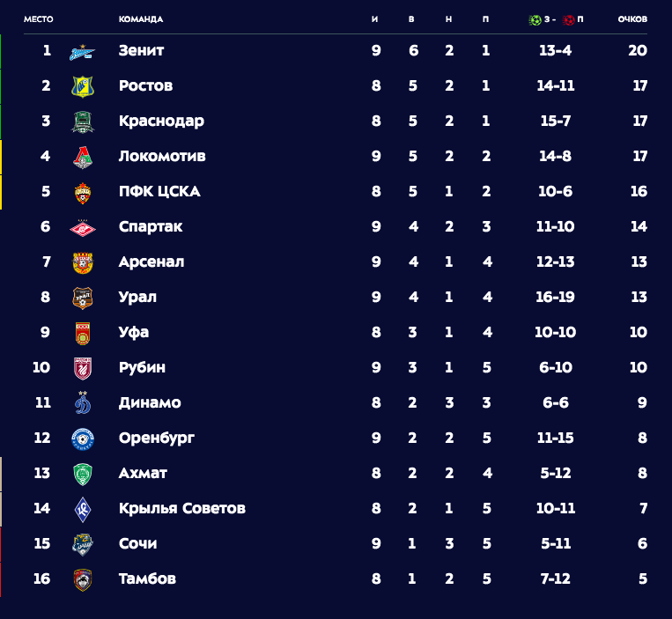Click the red goals-conceded ball icon
672x619 pixels.
569,19
